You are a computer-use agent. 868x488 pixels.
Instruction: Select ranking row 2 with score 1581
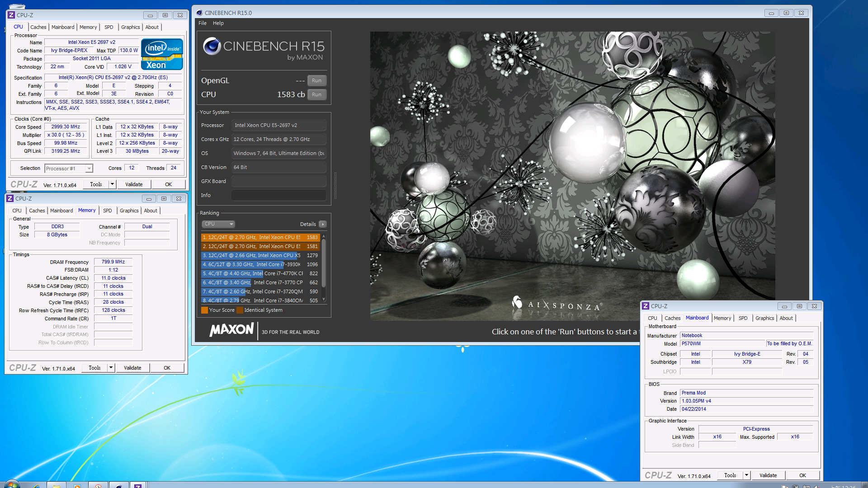[260, 246]
